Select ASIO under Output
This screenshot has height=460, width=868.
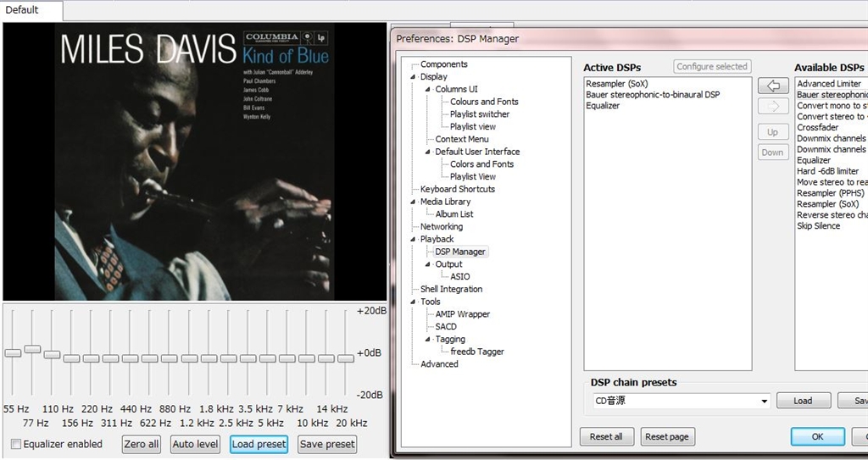click(459, 277)
